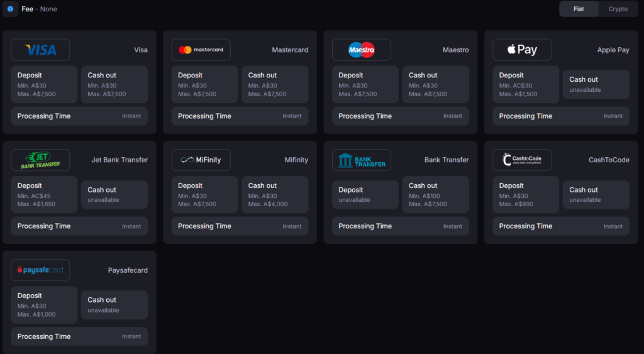Select the Maestro Deposit box
This screenshot has width=644, height=354.
[365, 84]
